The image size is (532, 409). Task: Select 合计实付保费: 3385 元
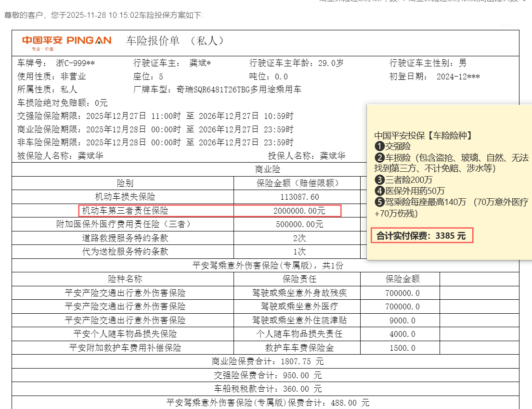click(x=421, y=235)
